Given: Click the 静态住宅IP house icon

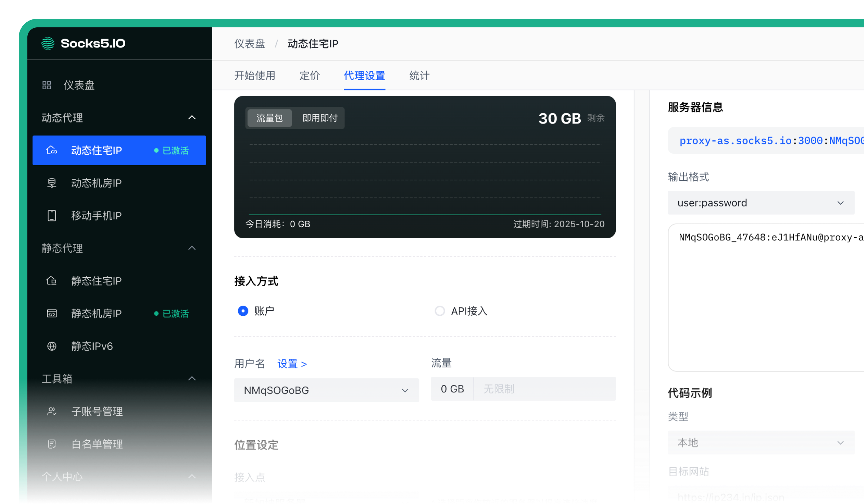Looking at the screenshot, I should 51,281.
